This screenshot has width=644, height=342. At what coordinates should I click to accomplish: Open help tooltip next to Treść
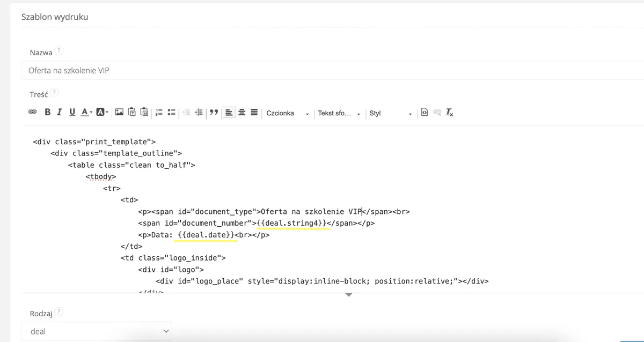[x=54, y=93]
